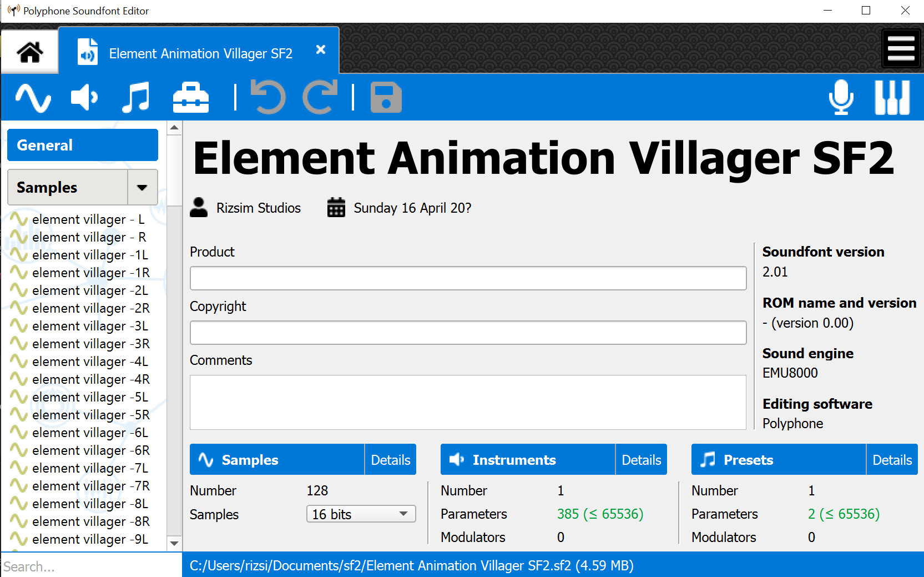Open the microphone recorder
The width and height of the screenshot is (924, 577).
[841, 97]
